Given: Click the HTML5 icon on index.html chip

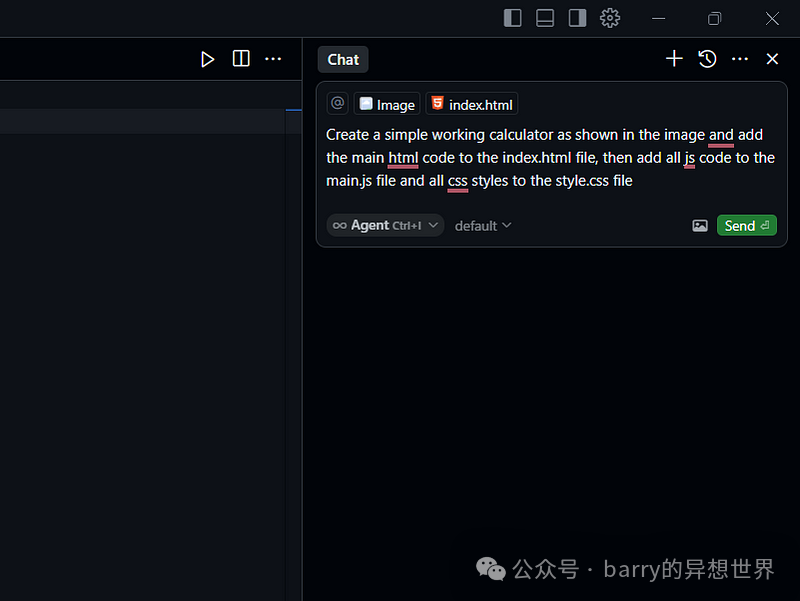Looking at the screenshot, I should click(x=437, y=103).
